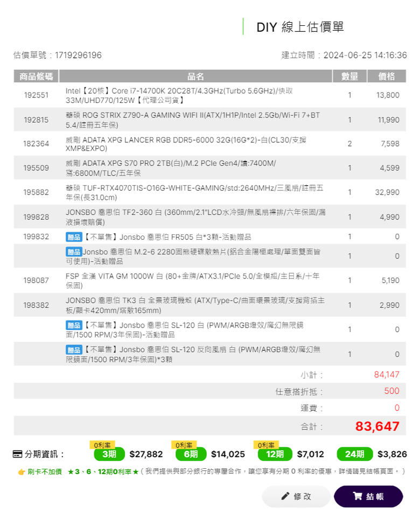Click the 贈品 tag on the M.2-6 heatsink row

point(74,252)
